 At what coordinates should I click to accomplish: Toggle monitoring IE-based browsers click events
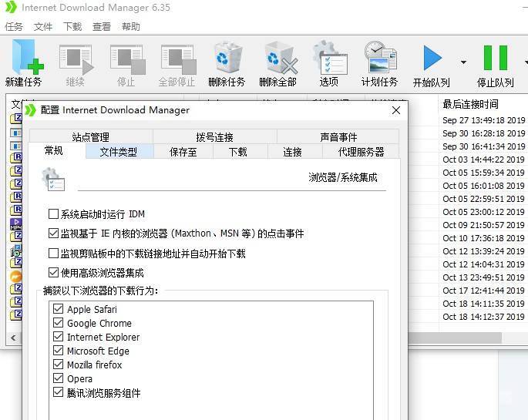tap(53, 234)
